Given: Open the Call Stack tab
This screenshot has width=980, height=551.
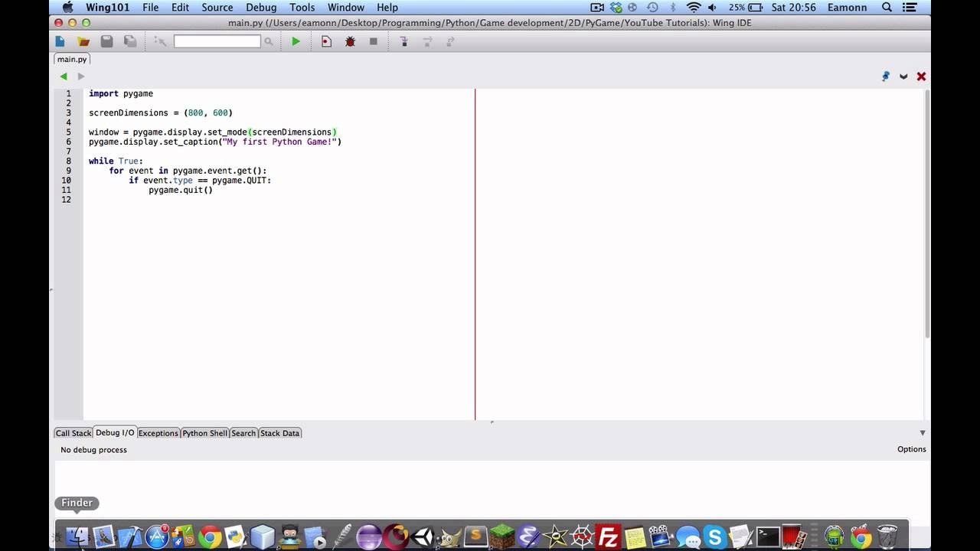Looking at the screenshot, I should click(x=73, y=433).
